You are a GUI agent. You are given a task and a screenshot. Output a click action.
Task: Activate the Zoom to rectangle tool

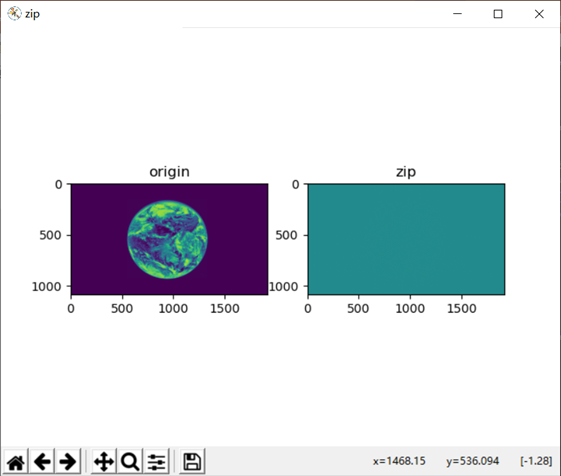tap(130, 462)
